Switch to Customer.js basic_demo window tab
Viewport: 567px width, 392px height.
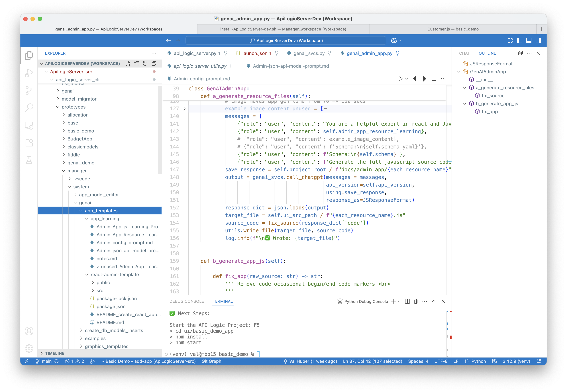(453, 29)
